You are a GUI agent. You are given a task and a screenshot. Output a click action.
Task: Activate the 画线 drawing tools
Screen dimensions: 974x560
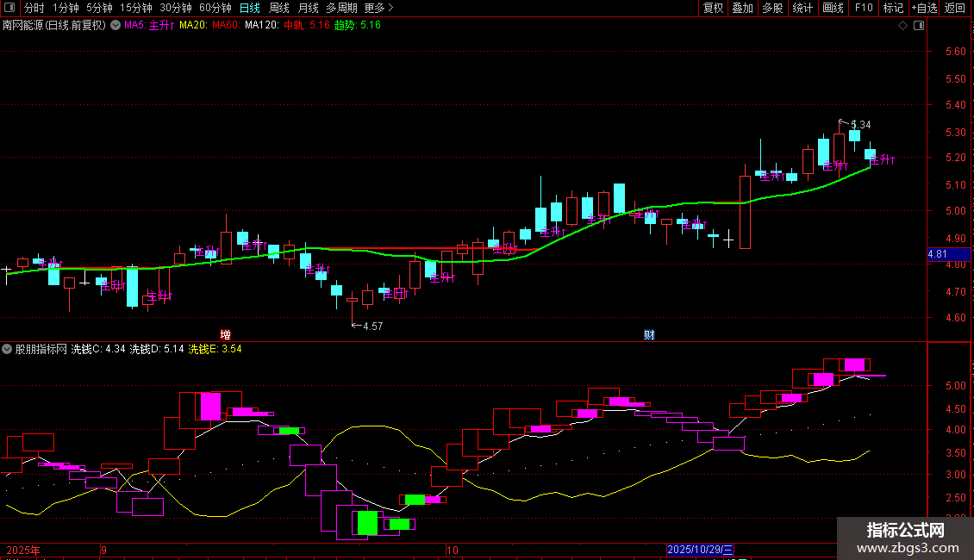[x=833, y=8]
